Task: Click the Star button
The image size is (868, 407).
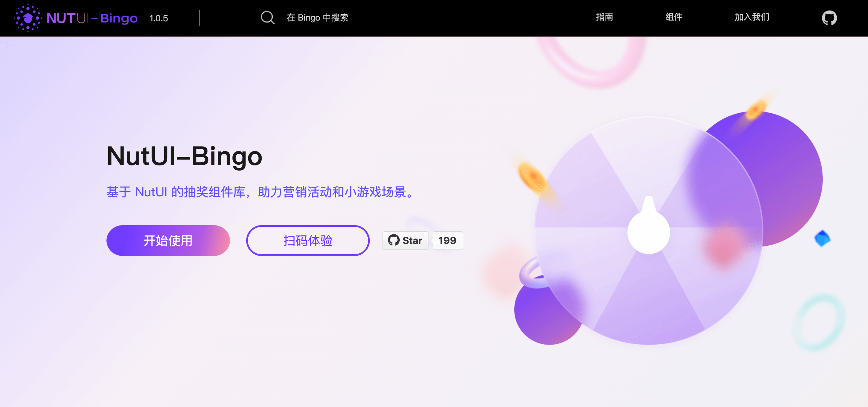Action: click(405, 240)
